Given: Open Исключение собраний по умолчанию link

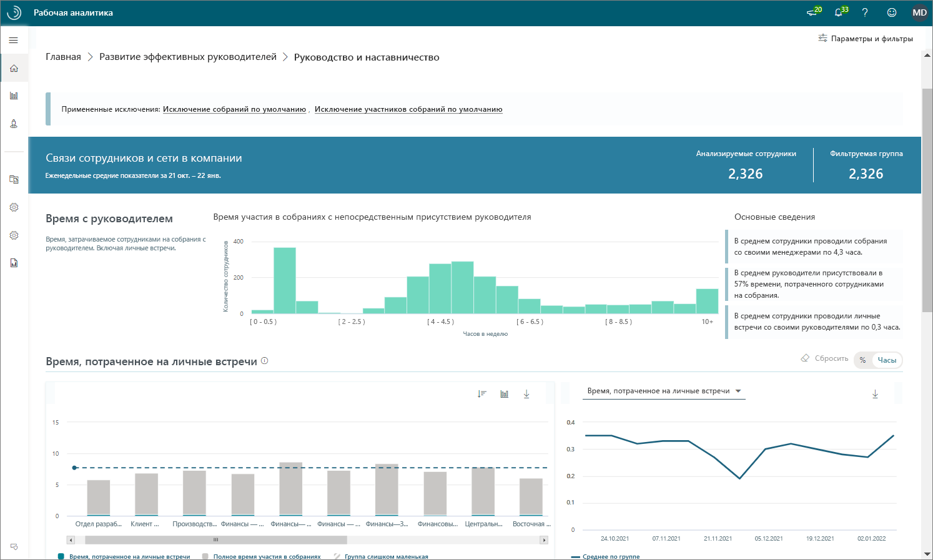Looking at the screenshot, I should [x=234, y=109].
